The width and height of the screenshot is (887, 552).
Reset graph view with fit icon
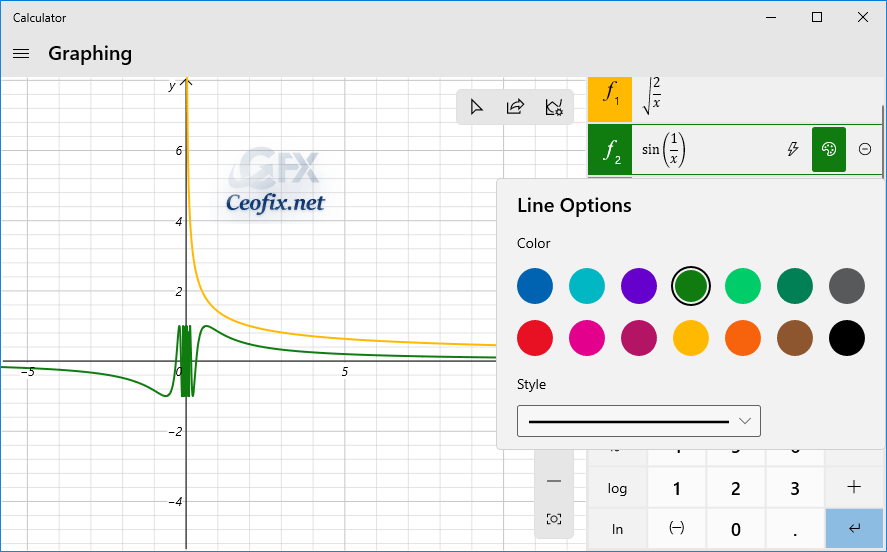tap(554, 519)
